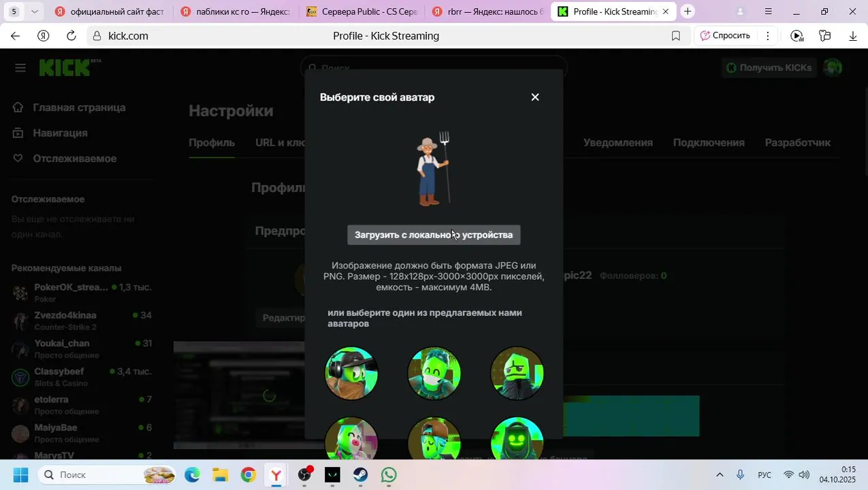Open Навигация in the sidebar

click(x=50, y=133)
